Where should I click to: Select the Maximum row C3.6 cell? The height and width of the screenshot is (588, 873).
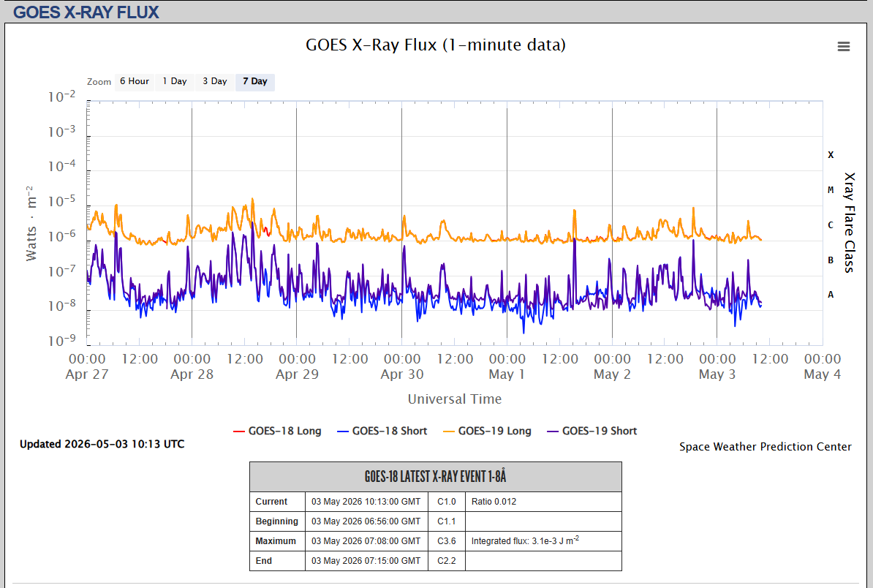pyautogui.click(x=447, y=540)
